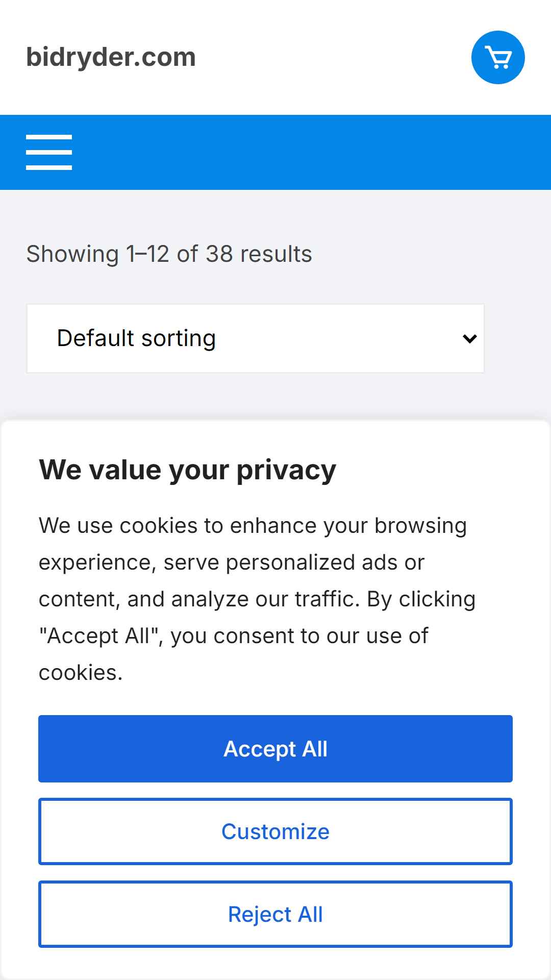Choose the outlined Customize button
551x980 pixels.
275,831
